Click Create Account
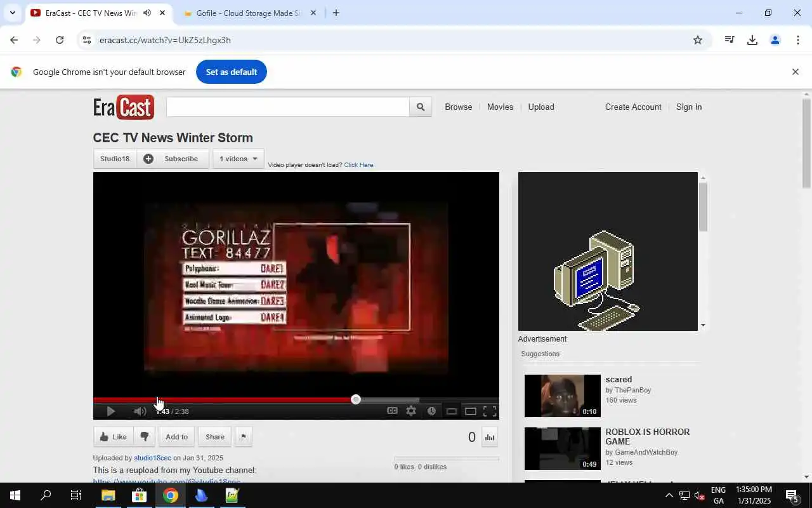The height and width of the screenshot is (508, 812). pyautogui.click(x=633, y=107)
